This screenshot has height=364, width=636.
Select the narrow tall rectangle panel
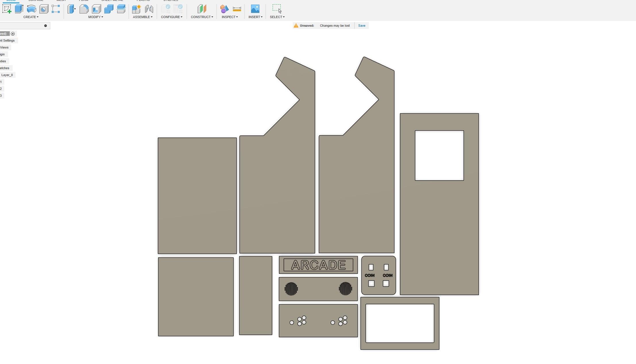tap(256, 296)
